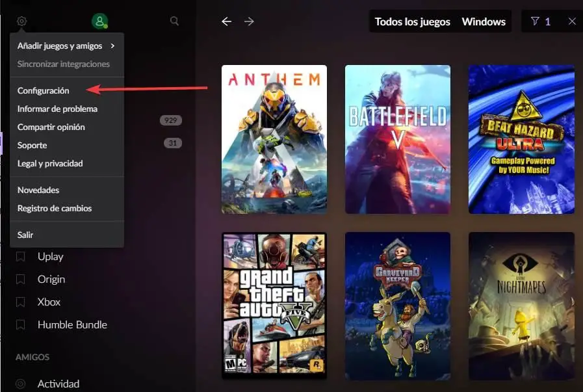The image size is (583, 392).
Task: Go back with left arrow
Action: pos(226,21)
